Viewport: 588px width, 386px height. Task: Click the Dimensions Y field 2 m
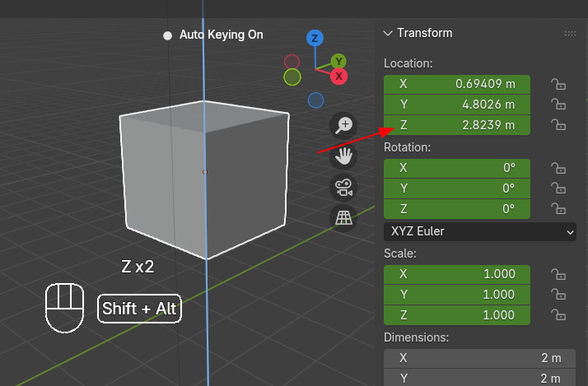click(479, 378)
